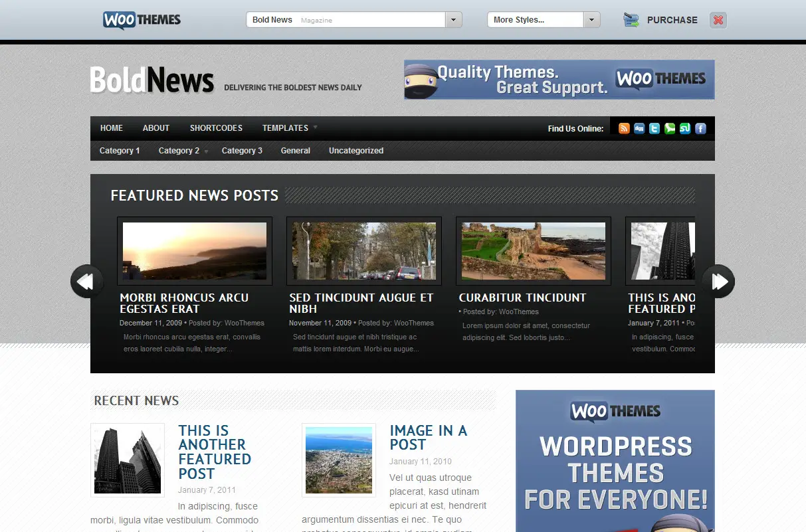Click the Featured News Posts heading

pos(195,195)
